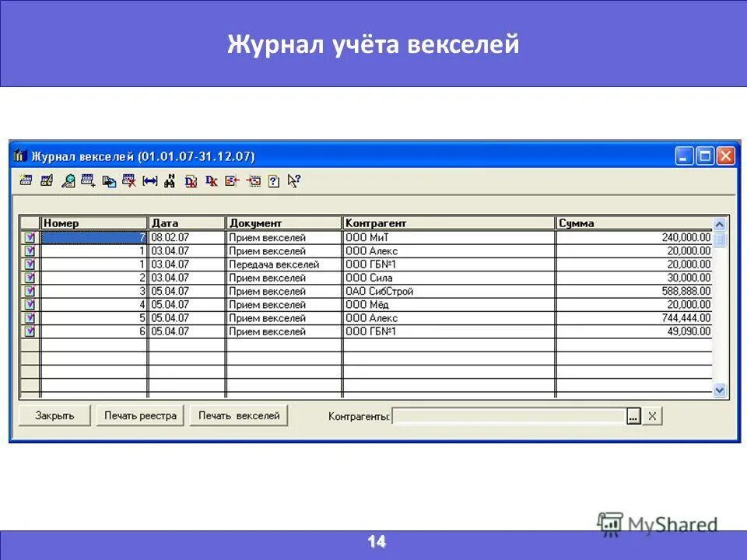Open the Контрагенты selection dialog
Viewport: 747px width, 560px height.
(634, 415)
